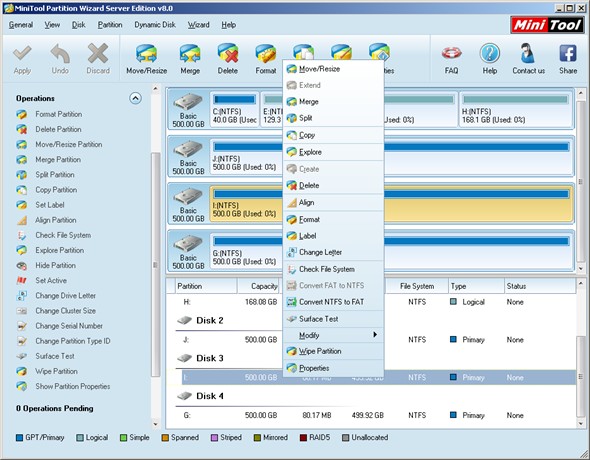590x460 pixels.
Task: Choose Align in context menu
Action: tap(333, 203)
